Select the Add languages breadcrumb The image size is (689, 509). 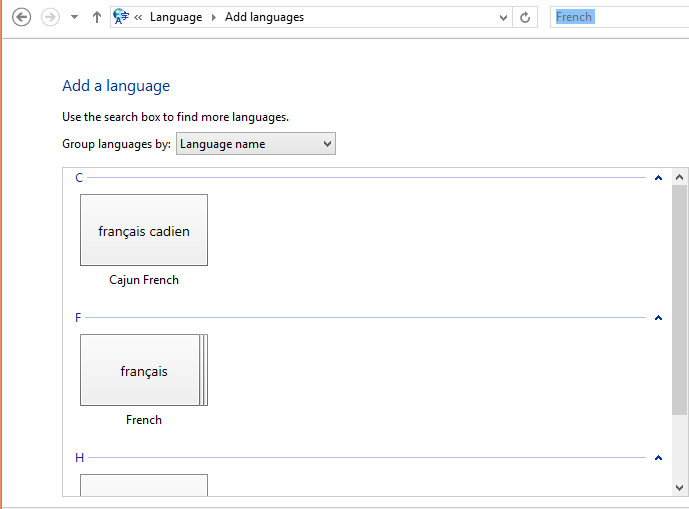[x=264, y=17]
